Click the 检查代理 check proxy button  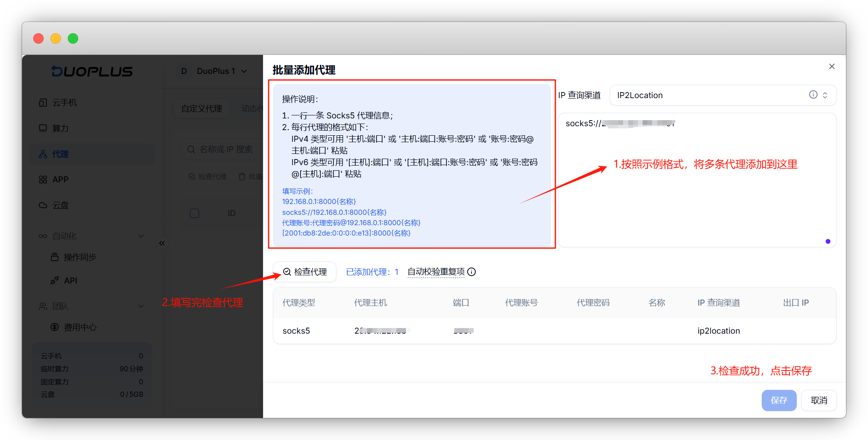(x=305, y=272)
